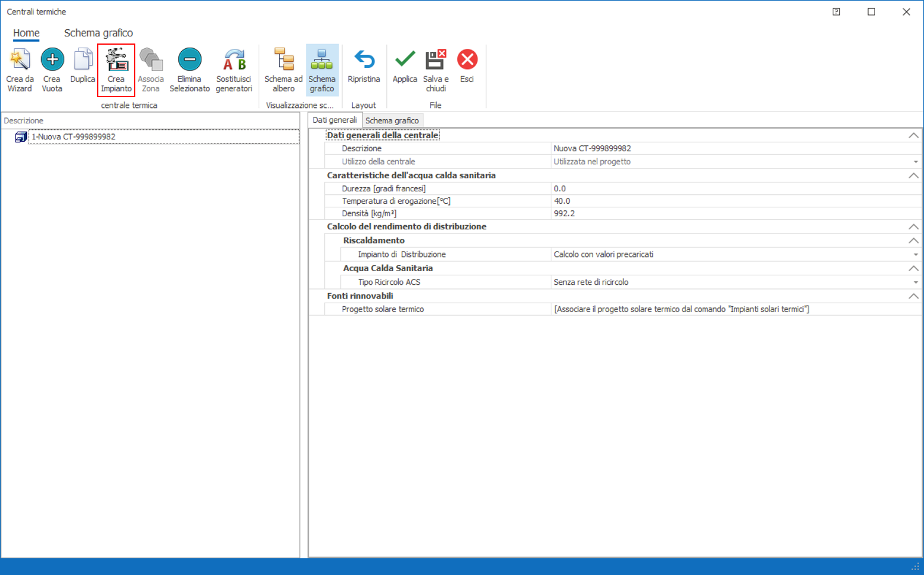Viewport: 924px width, 575px height.
Task: Toggle the Schema grafico view button
Action: coord(322,70)
